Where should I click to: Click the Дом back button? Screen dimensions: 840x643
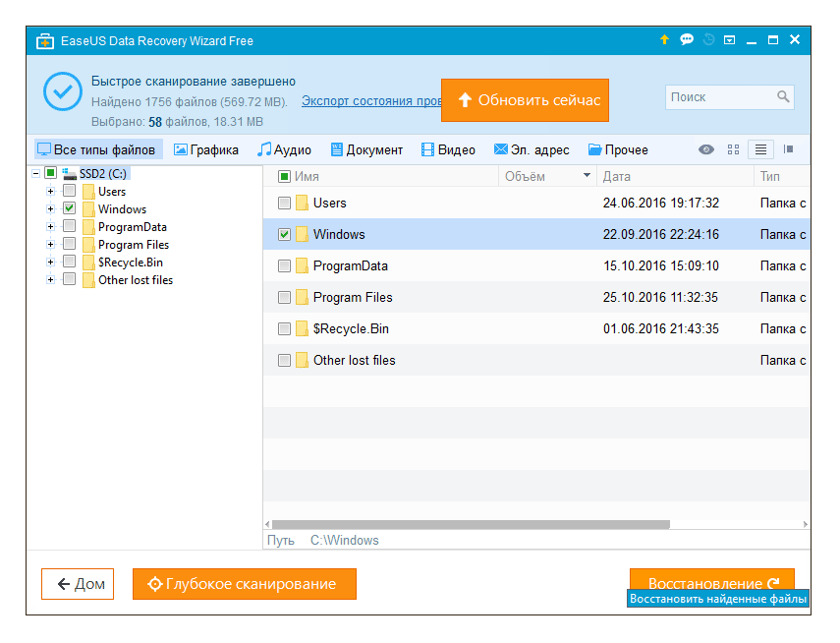(78, 584)
